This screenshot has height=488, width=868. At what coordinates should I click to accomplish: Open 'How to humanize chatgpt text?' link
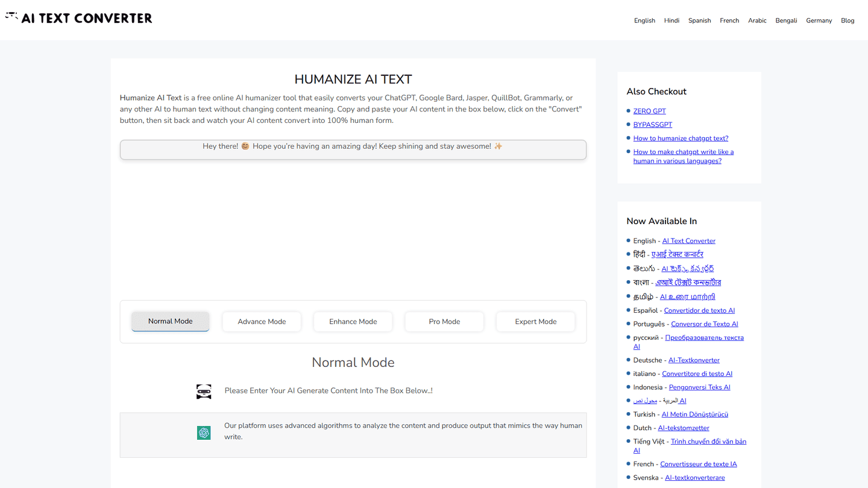click(x=681, y=138)
